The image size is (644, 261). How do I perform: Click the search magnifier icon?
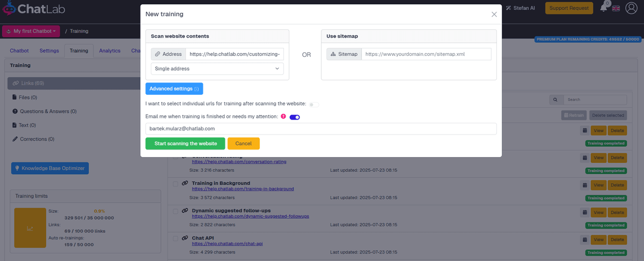557,100
